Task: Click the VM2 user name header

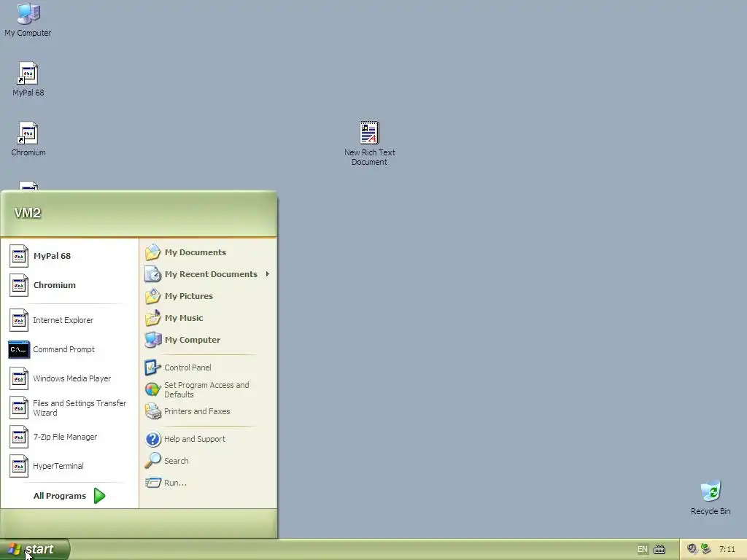Action: (27, 213)
